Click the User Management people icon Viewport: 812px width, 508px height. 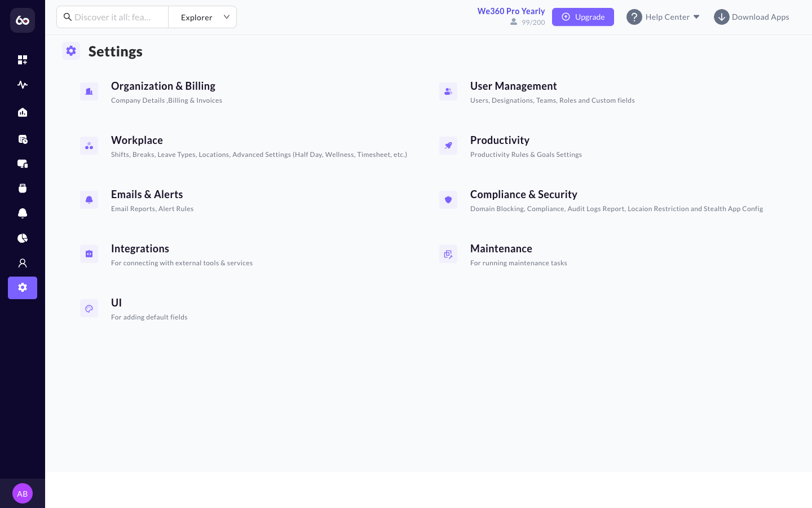pyautogui.click(x=448, y=91)
